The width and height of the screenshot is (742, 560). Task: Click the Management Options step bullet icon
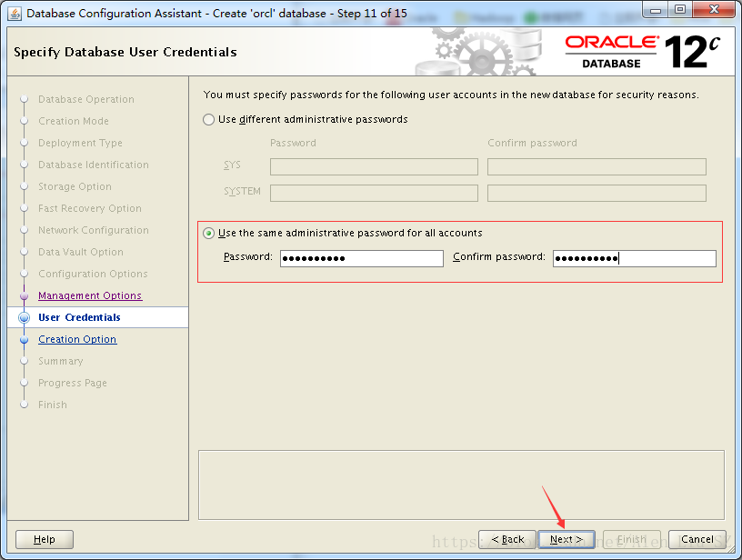25,296
